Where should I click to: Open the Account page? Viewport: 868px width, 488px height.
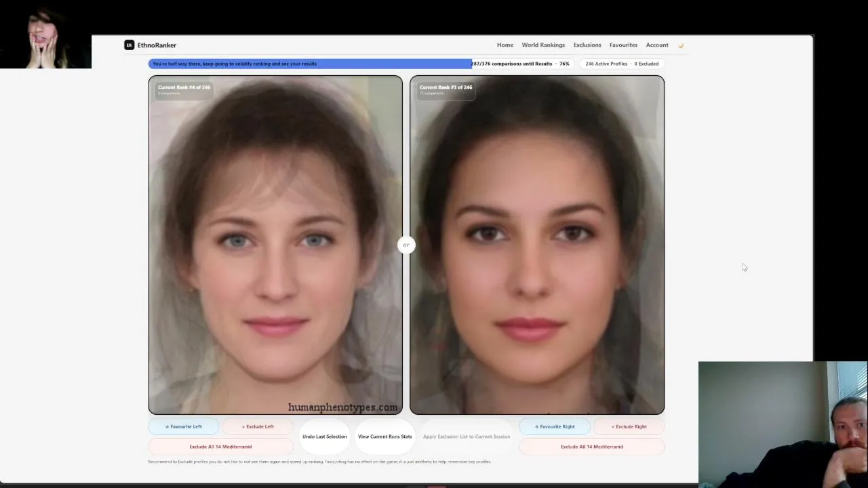pos(657,45)
